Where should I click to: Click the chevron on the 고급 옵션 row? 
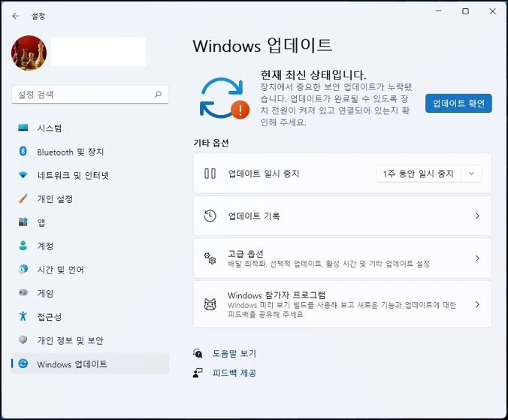click(x=477, y=258)
